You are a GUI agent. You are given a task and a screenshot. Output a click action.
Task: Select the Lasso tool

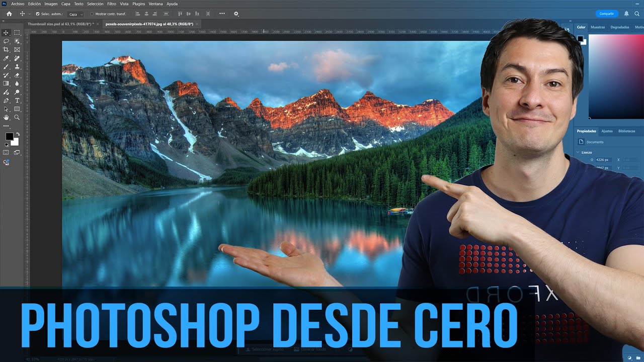[x=6, y=41]
